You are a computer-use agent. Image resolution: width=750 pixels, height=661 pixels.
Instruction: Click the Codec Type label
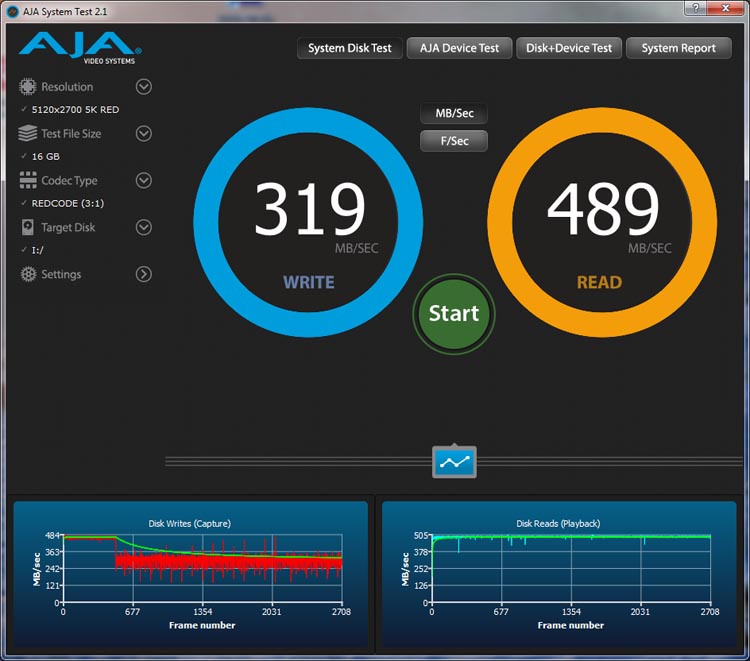coord(69,180)
